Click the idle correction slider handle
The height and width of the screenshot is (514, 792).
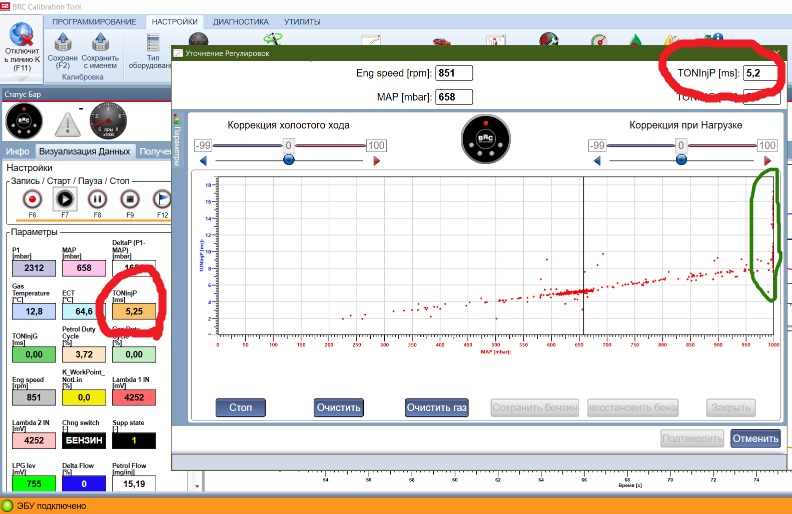(289, 159)
